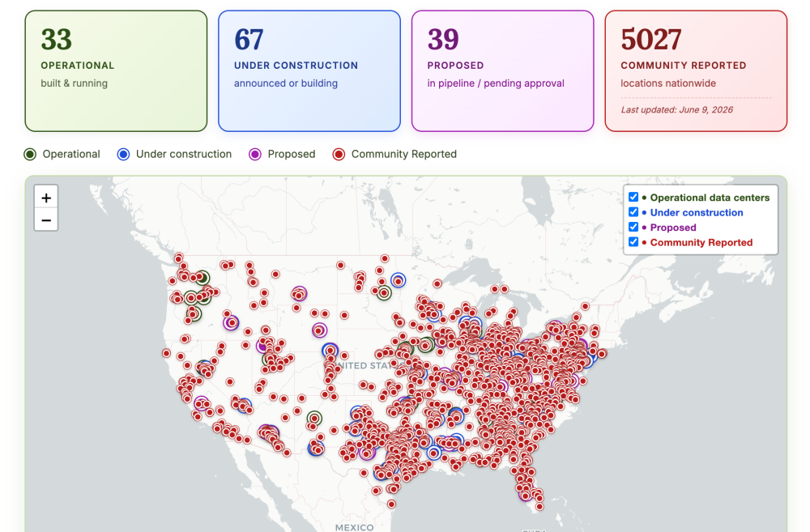Screen dimensions: 810x532
Task: Click the purple Proposed legend circle icon
Action: coord(255,154)
